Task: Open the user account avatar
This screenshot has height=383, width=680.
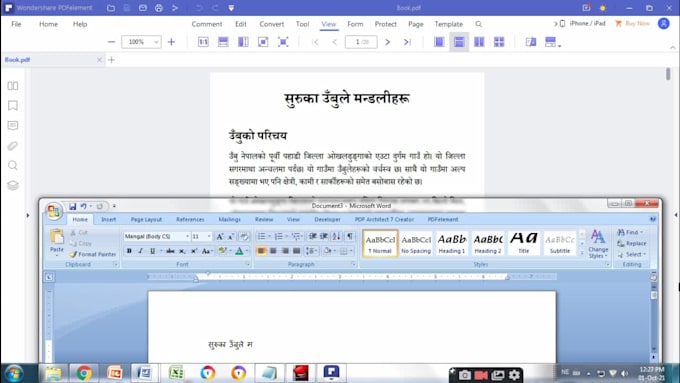Action: click(x=664, y=23)
